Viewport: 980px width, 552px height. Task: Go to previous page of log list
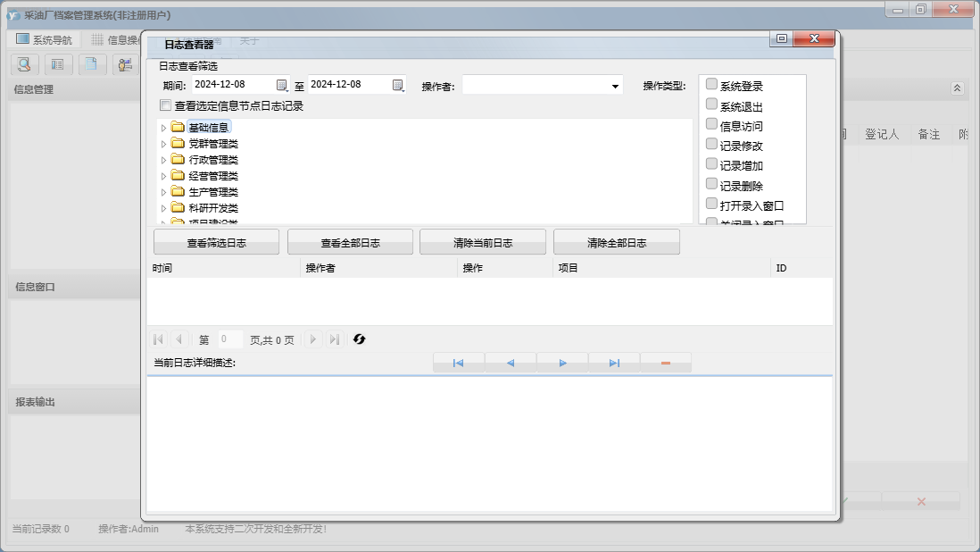(179, 339)
